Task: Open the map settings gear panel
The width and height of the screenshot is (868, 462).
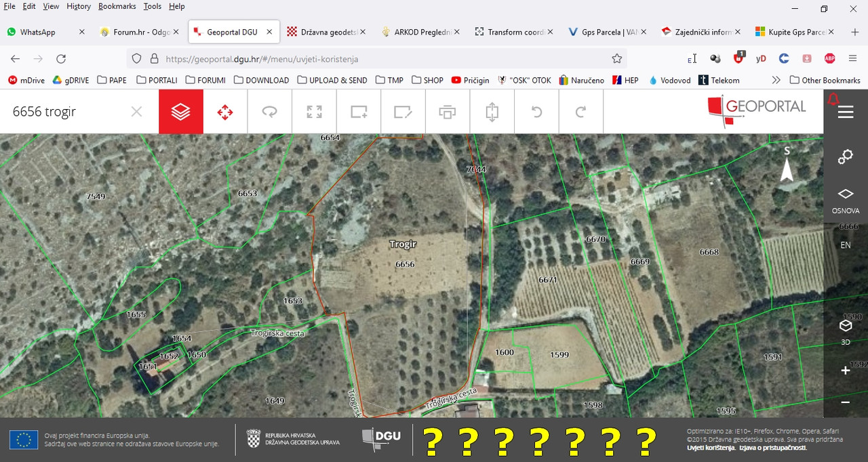Action: (x=846, y=156)
